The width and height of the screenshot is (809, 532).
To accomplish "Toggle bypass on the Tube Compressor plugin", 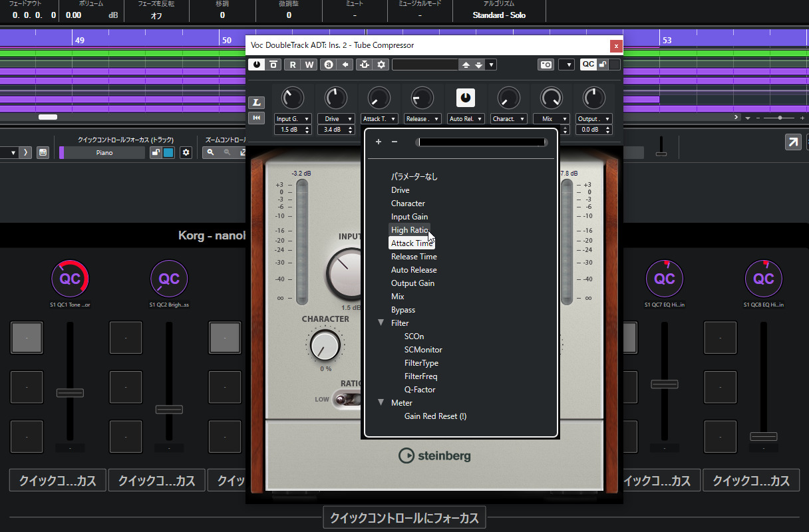I will tap(256, 64).
